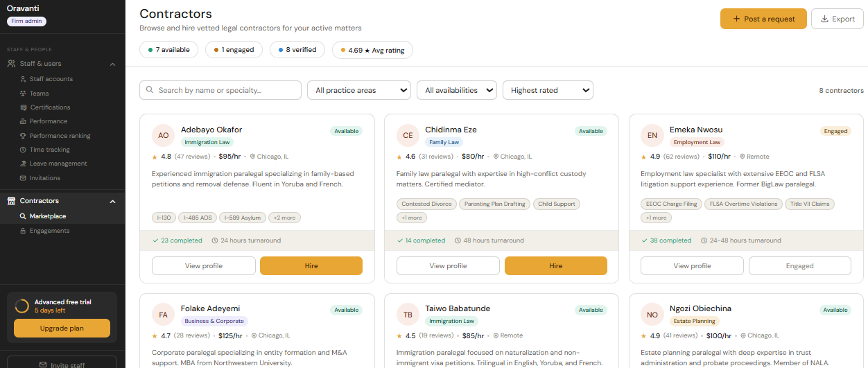Click TB avatar of Taiwo Babatunde

pos(408,315)
